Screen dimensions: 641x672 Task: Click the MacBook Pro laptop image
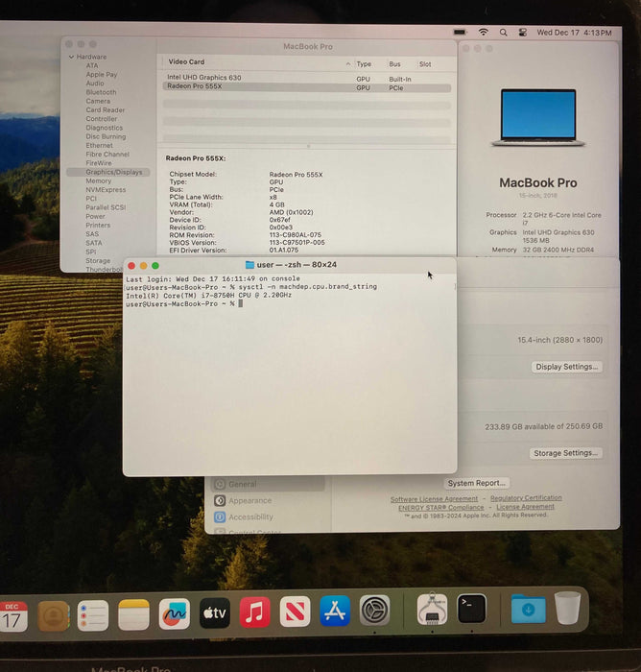(538, 117)
